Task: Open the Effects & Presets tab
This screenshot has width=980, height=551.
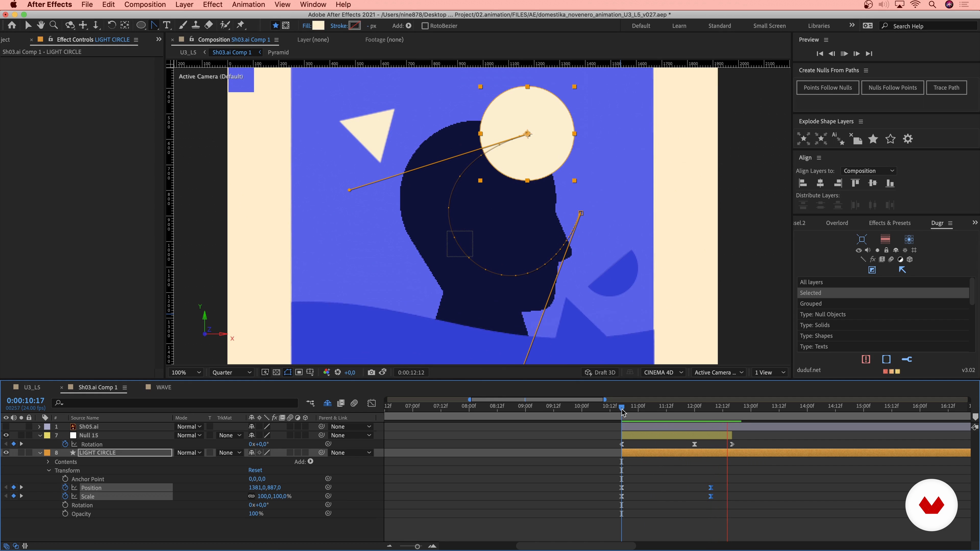Action: click(x=889, y=223)
